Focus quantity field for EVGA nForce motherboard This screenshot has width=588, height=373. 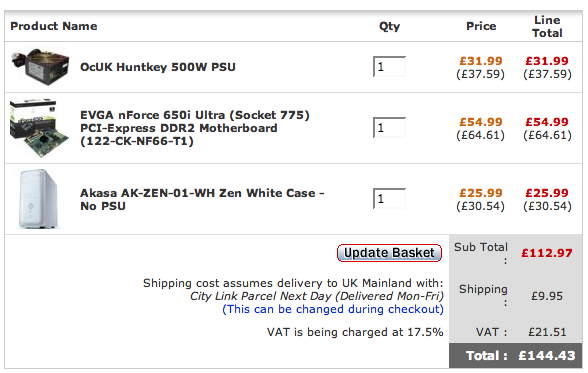389,128
